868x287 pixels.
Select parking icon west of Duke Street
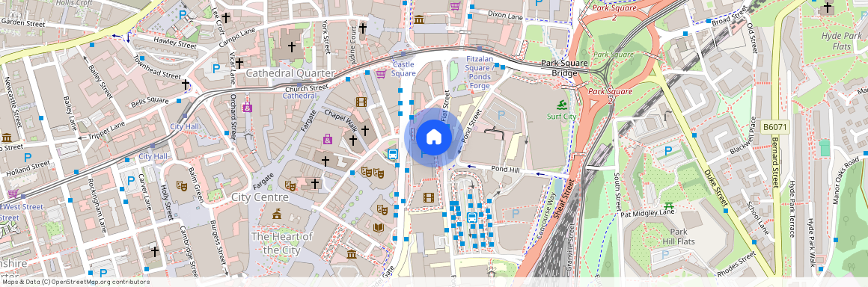point(668,151)
